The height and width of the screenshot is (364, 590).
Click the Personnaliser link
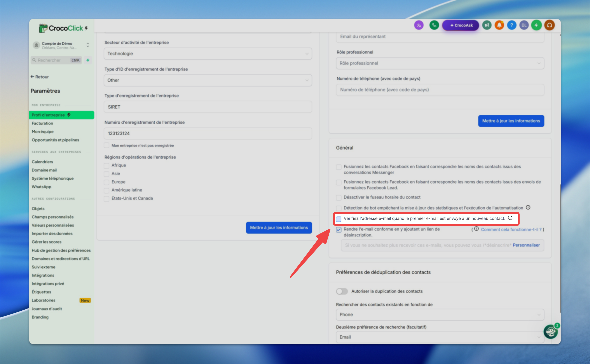[x=526, y=245]
